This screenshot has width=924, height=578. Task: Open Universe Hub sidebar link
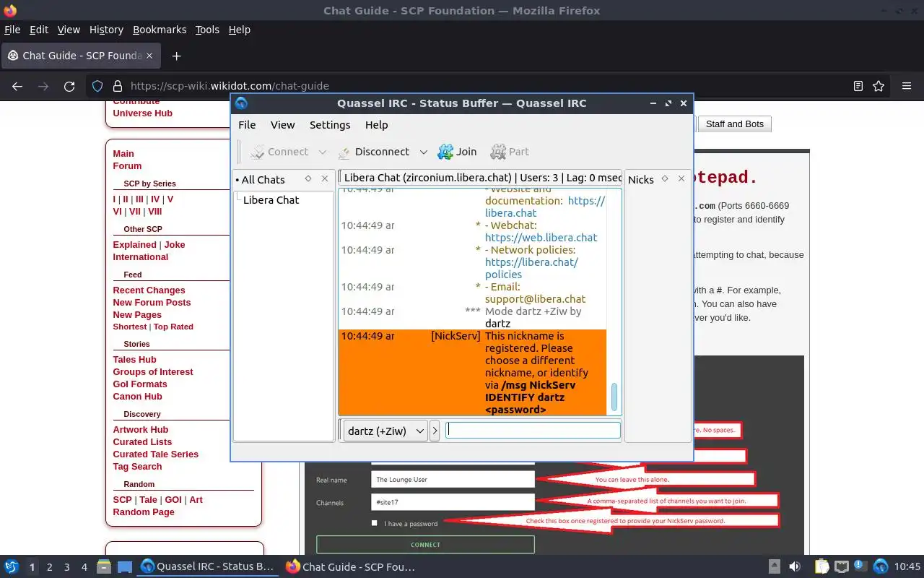point(142,113)
